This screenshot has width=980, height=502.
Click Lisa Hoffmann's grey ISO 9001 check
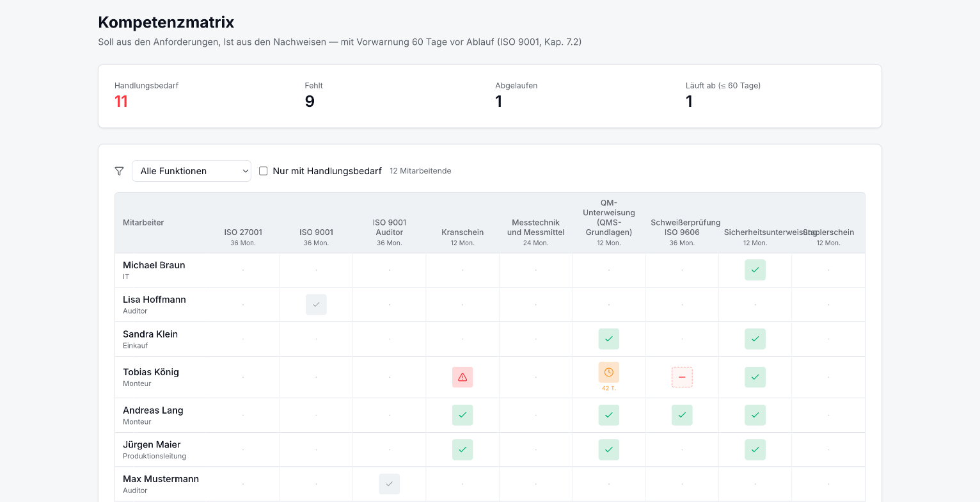point(316,305)
